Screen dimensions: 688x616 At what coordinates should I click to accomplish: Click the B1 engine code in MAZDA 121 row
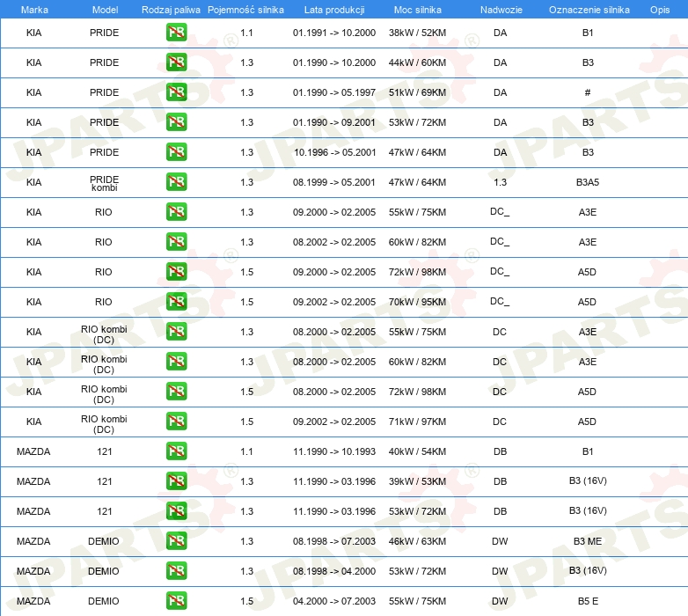point(588,451)
